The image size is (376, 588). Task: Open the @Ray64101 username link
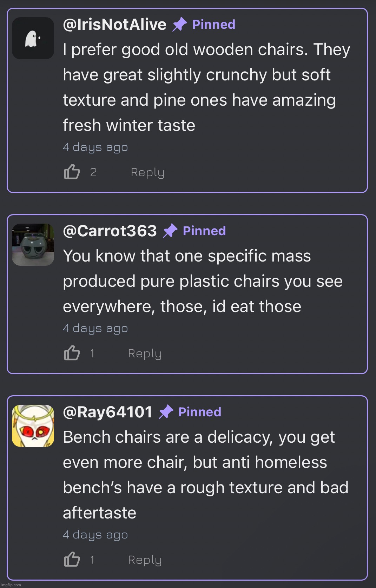click(107, 412)
